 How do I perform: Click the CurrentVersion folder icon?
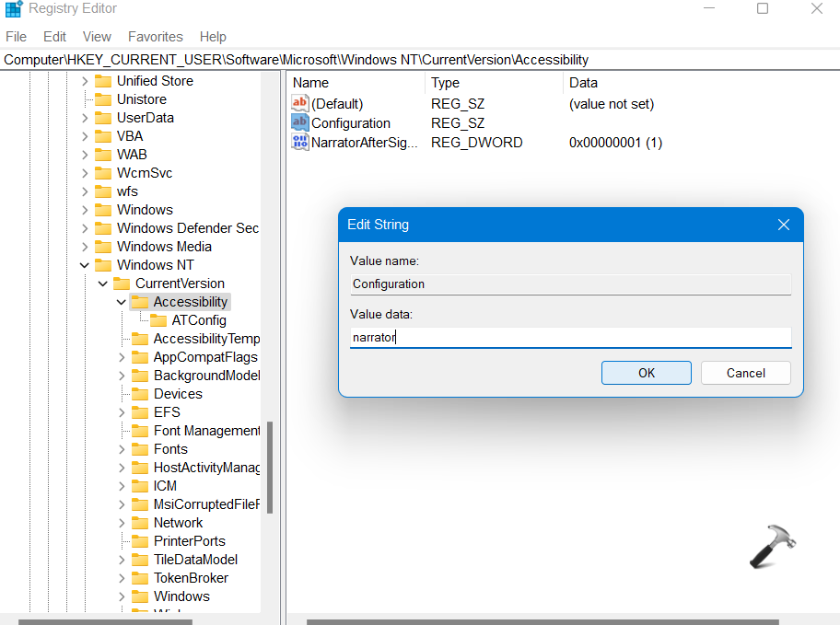122,284
